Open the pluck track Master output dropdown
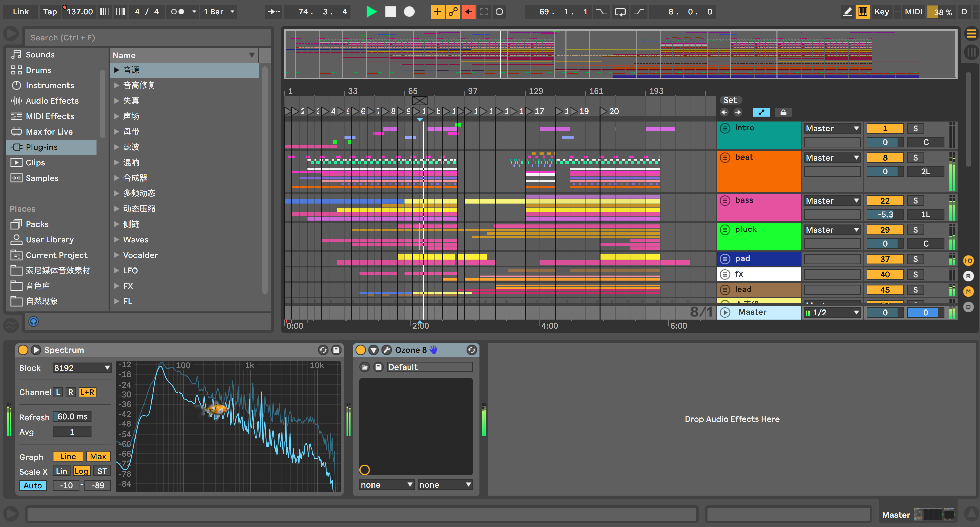The image size is (980, 527). 832,230
